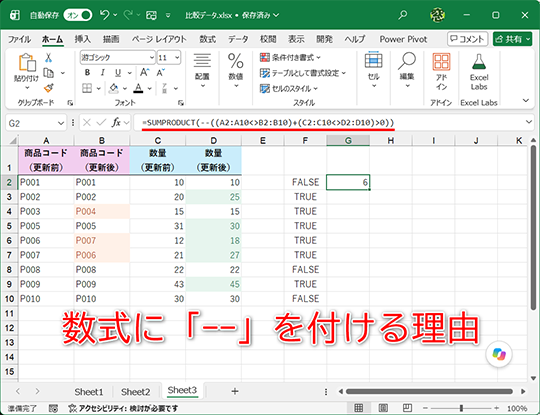Click Increase Font Size icon

[x=144, y=73]
